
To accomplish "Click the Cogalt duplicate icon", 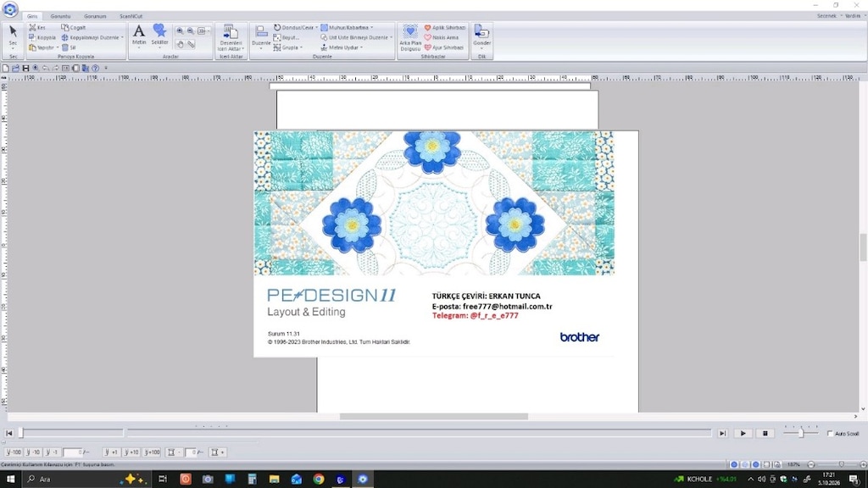I will point(64,27).
